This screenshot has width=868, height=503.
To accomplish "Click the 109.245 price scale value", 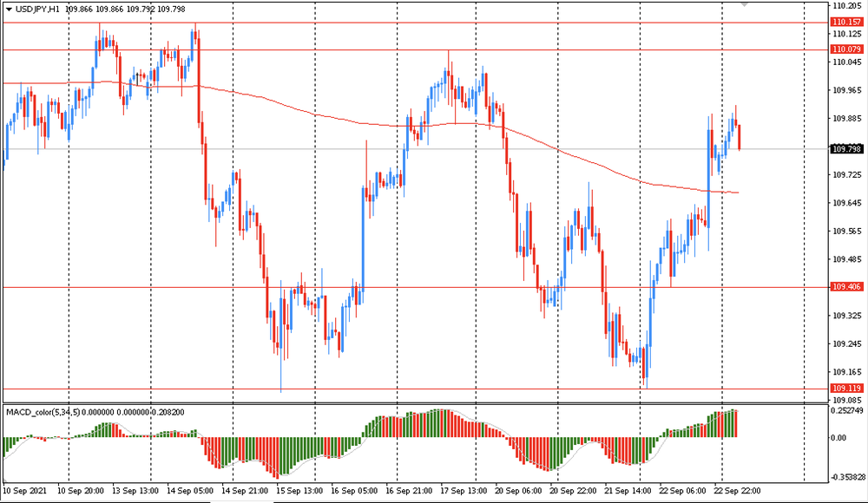I will click(847, 343).
